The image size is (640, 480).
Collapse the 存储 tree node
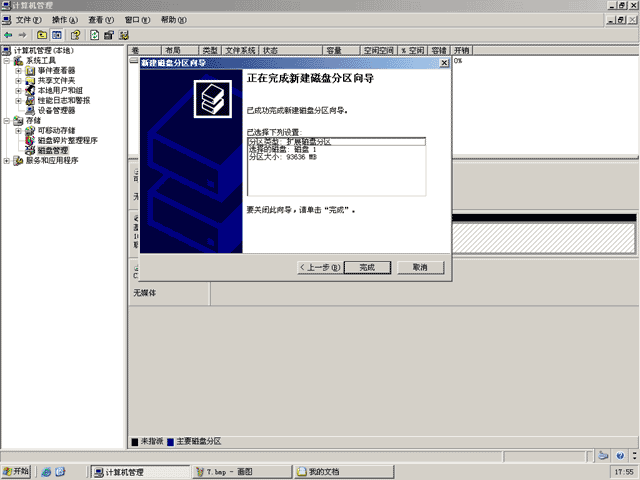pos(7,121)
